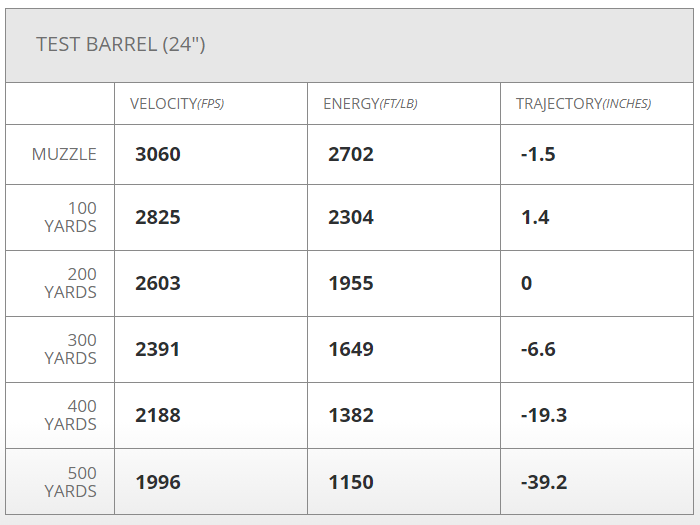Click the zero trajectory value at 200 yards
This screenshot has height=525, width=700.
[527, 283]
